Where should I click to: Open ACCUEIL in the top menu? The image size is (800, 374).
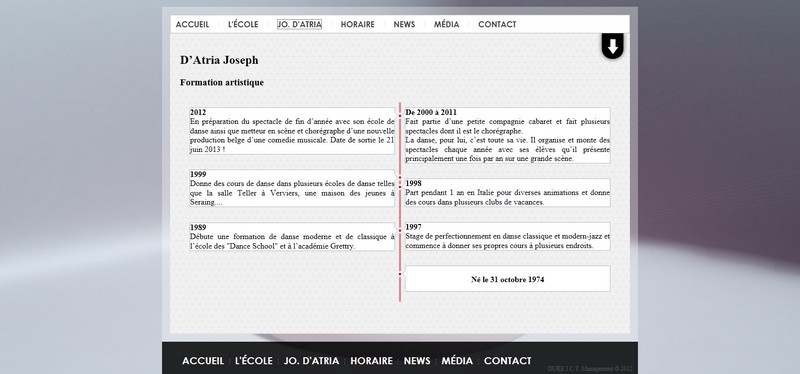pos(192,24)
